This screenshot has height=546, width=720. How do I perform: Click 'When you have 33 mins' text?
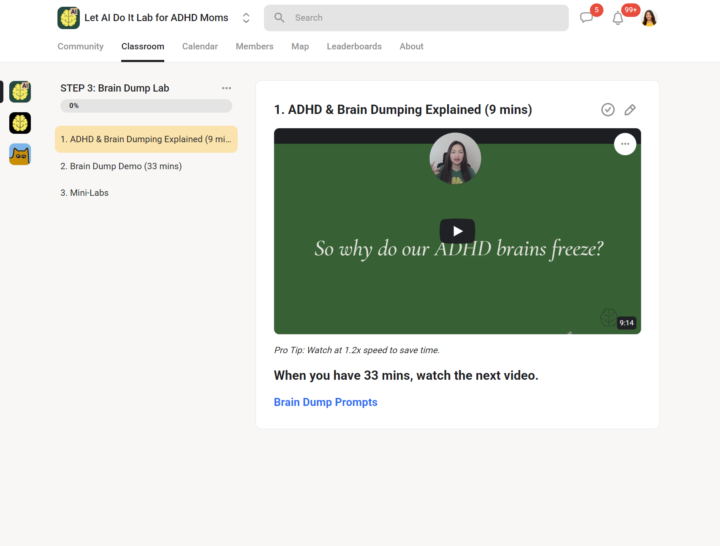pyautogui.click(x=406, y=376)
